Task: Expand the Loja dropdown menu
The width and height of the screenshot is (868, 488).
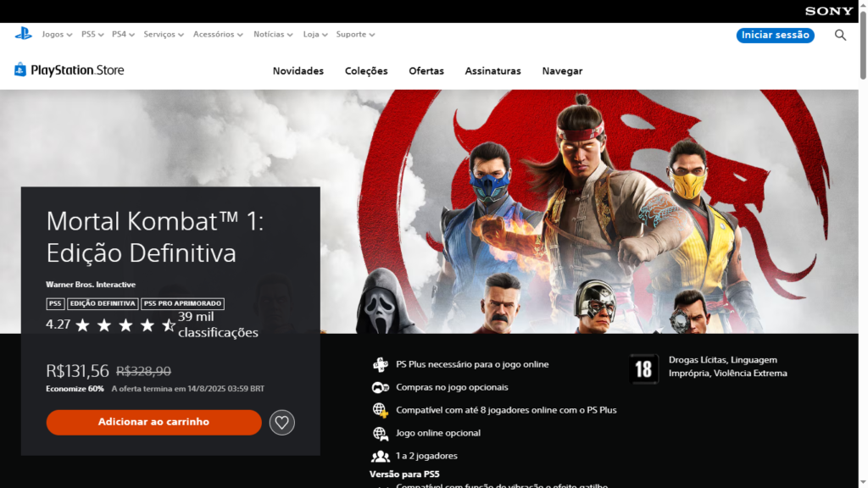Action: point(315,34)
